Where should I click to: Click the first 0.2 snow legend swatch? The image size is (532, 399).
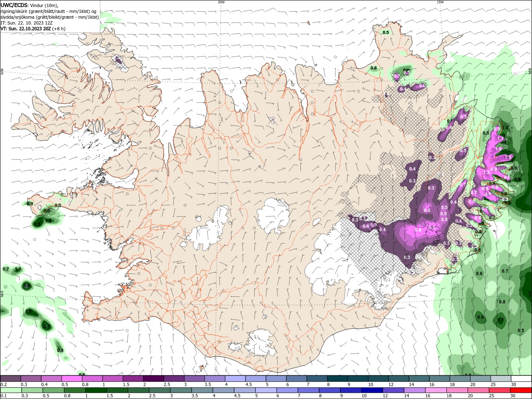click(x=10, y=379)
